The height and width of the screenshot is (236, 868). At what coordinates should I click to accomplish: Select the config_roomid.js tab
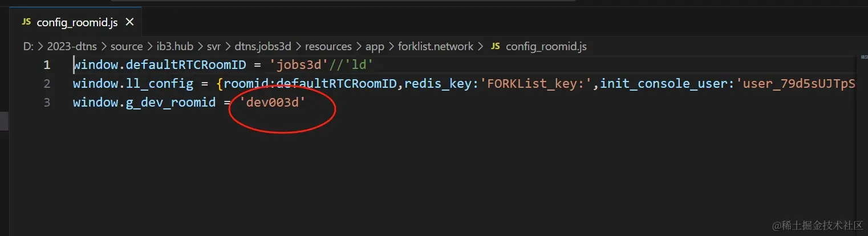pyautogui.click(x=76, y=22)
